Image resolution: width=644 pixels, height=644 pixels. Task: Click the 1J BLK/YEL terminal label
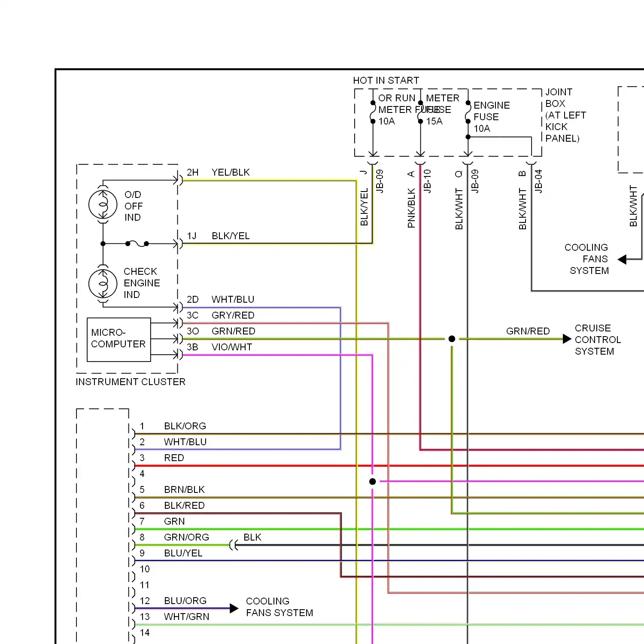coord(218,236)
